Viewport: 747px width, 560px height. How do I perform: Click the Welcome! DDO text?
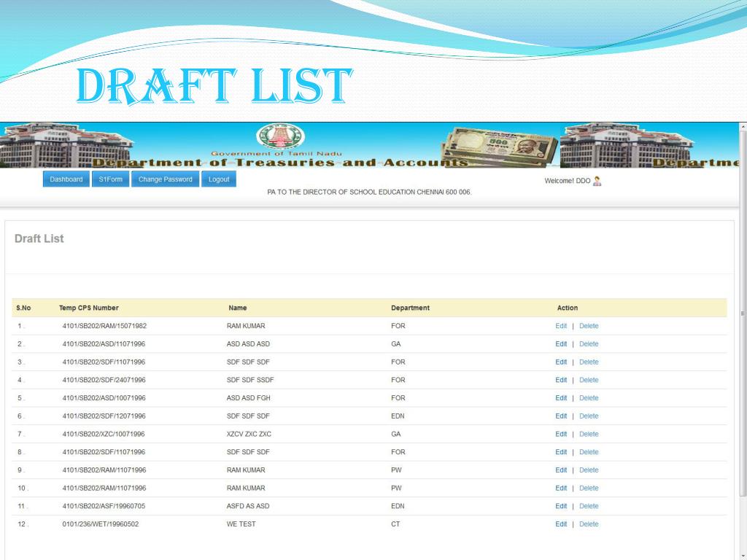click(568, 181)
